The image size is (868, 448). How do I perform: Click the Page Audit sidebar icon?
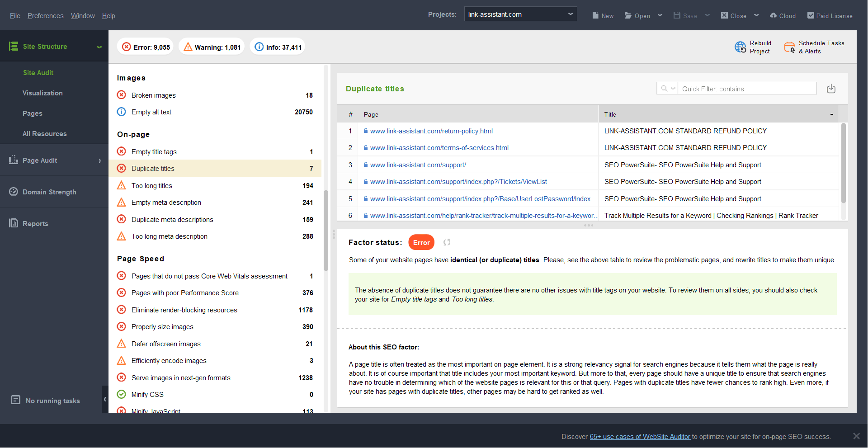[14, 160]
